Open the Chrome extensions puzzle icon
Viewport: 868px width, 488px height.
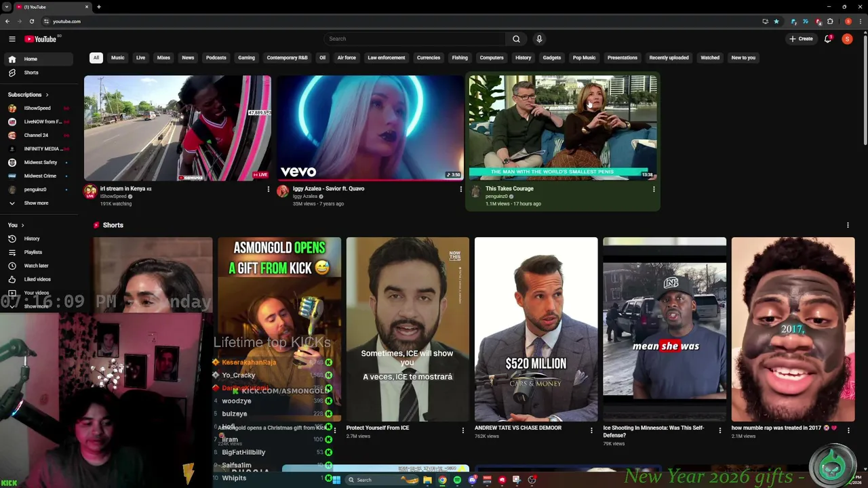(830, 21)
